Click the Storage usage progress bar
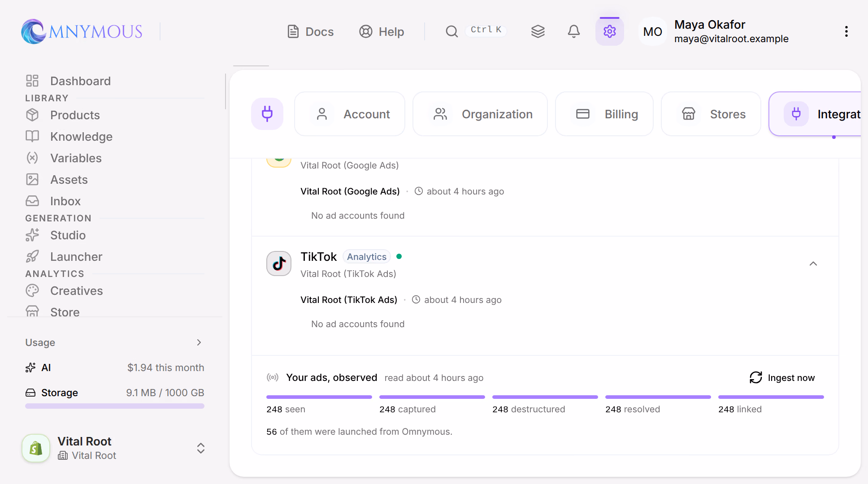868x484 pixels. point(115,406)
